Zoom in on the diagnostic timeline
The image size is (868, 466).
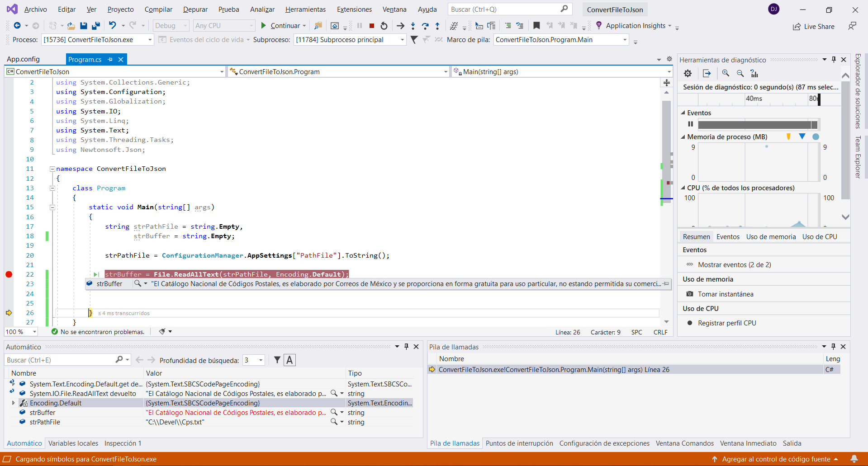coord(726,73)
